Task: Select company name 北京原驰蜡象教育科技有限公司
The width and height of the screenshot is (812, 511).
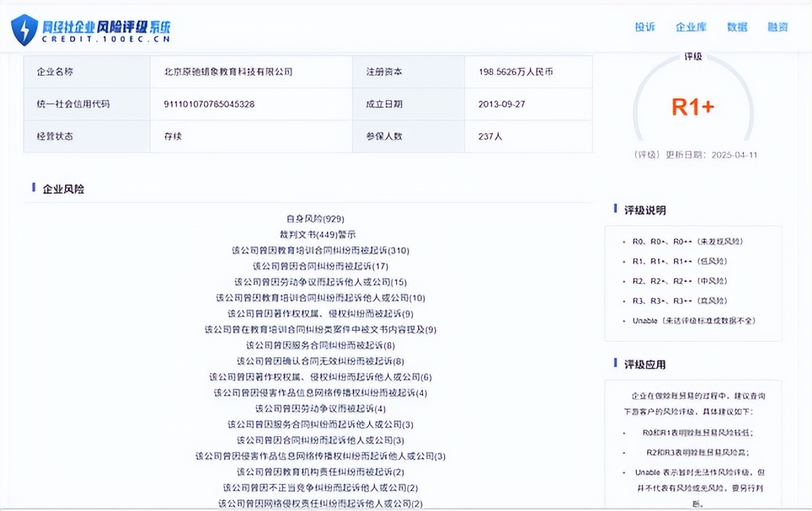Action: click(x=228, y=71)
